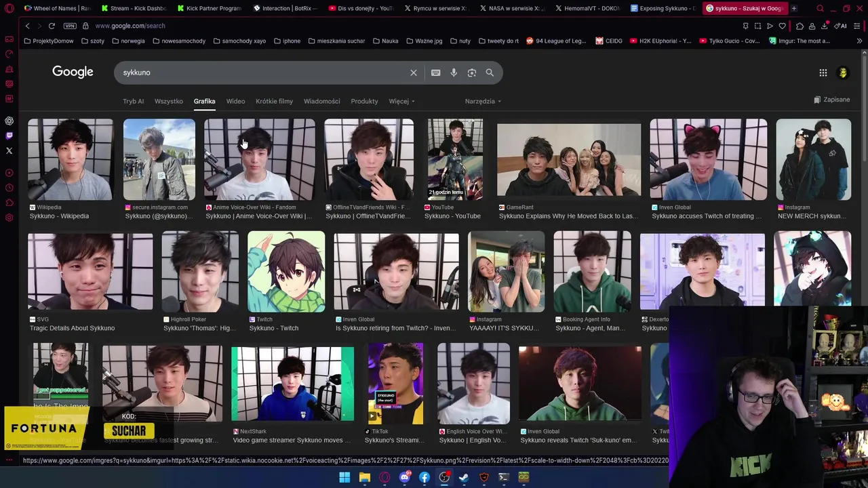868x488 pixels.
Task: Submit search with magnifier icon
Action: [490, 73]
